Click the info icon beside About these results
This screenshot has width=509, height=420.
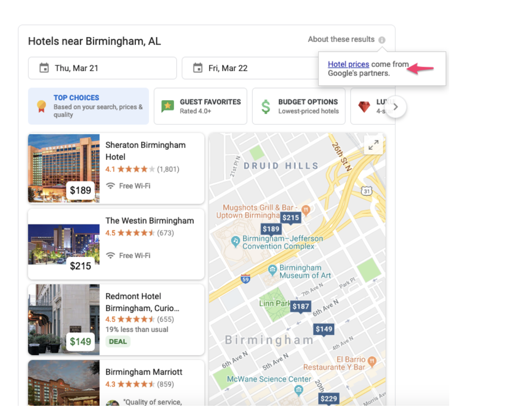pyautogui.click(x=382, y=40)
